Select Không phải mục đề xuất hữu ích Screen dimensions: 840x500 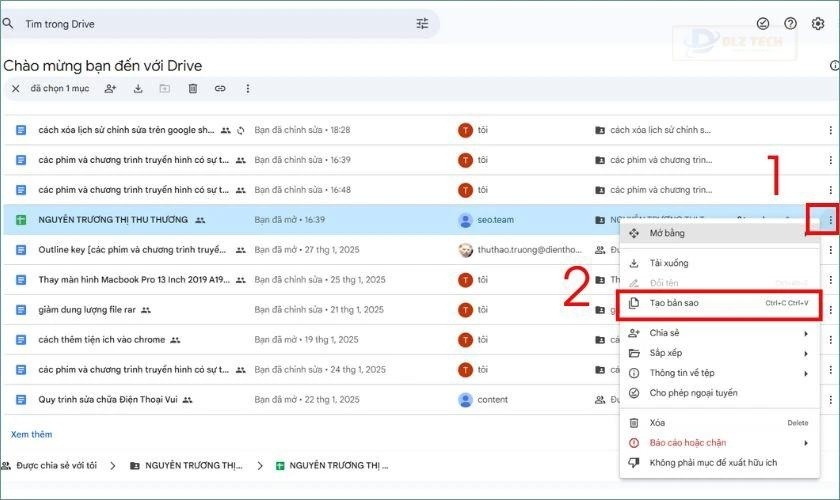(719, 462)
